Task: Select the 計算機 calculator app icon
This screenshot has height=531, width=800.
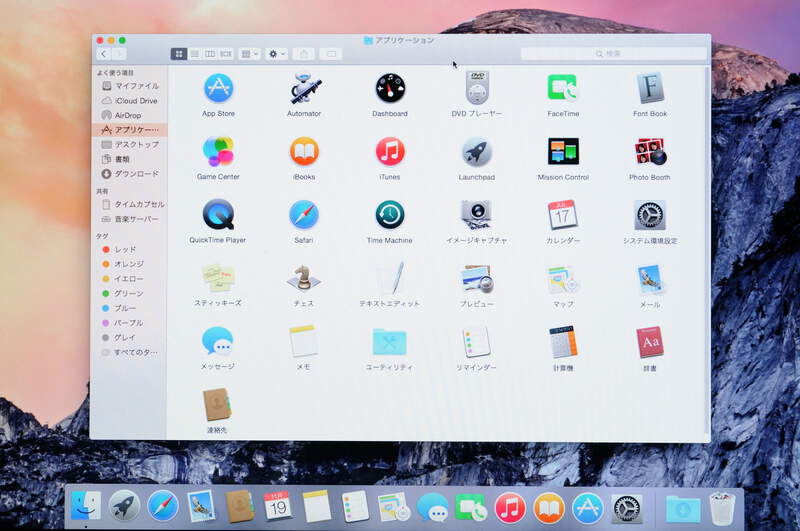Action: (563, 342)
